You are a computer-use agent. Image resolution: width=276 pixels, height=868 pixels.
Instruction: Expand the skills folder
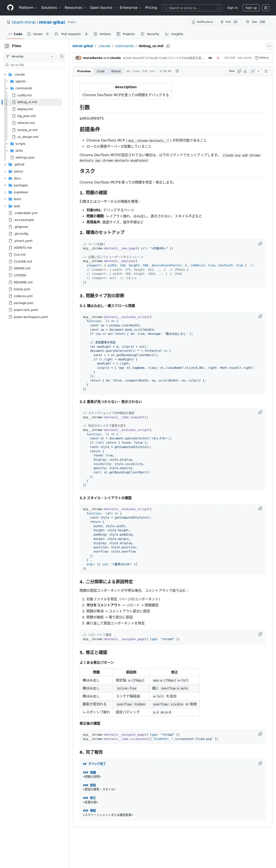pyautogui.click(x=7, y=151)
